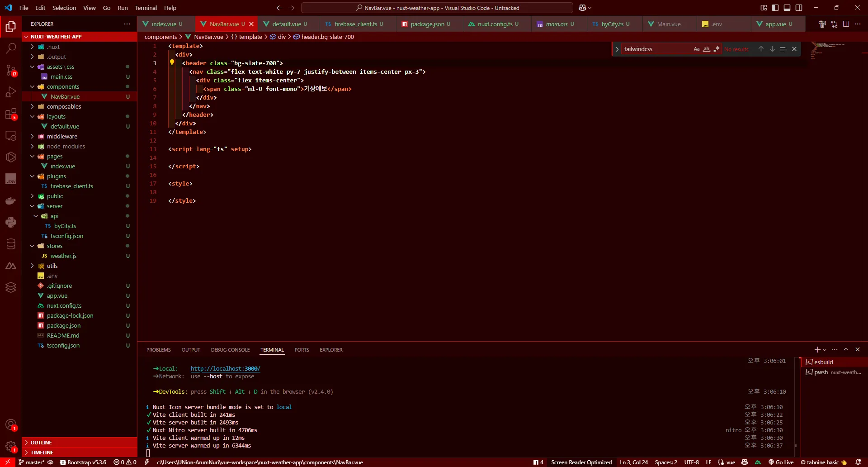Go to previous match in find widget
The width and height of the screenshot is (868, 467).
tap(761, 49)
